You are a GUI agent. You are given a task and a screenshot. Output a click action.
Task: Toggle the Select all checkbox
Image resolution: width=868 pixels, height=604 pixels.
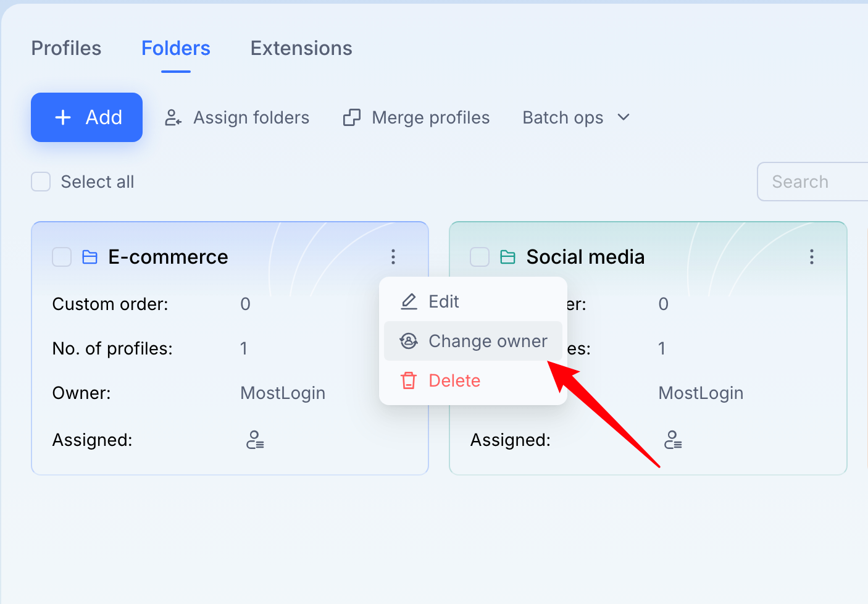pos(41,182)
